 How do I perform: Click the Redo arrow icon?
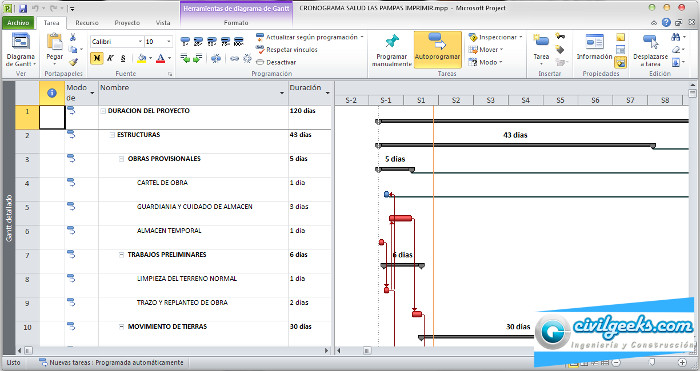click(54, 8)
